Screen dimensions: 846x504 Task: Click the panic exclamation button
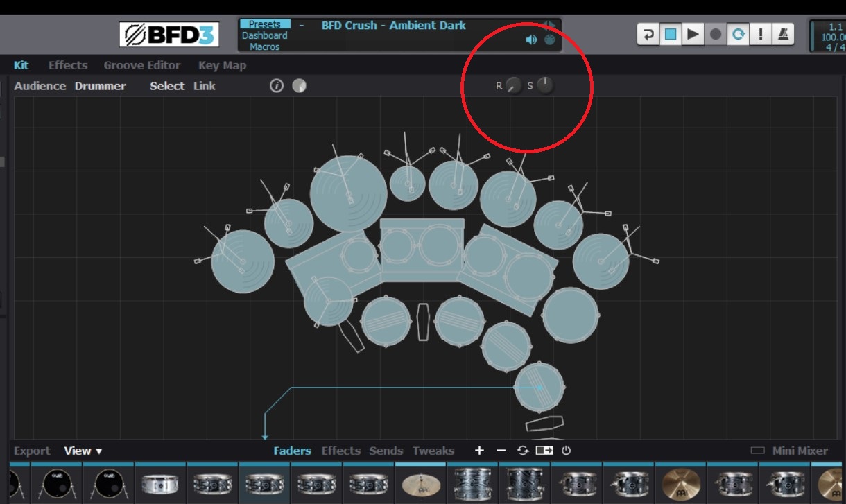coord(761,34)
